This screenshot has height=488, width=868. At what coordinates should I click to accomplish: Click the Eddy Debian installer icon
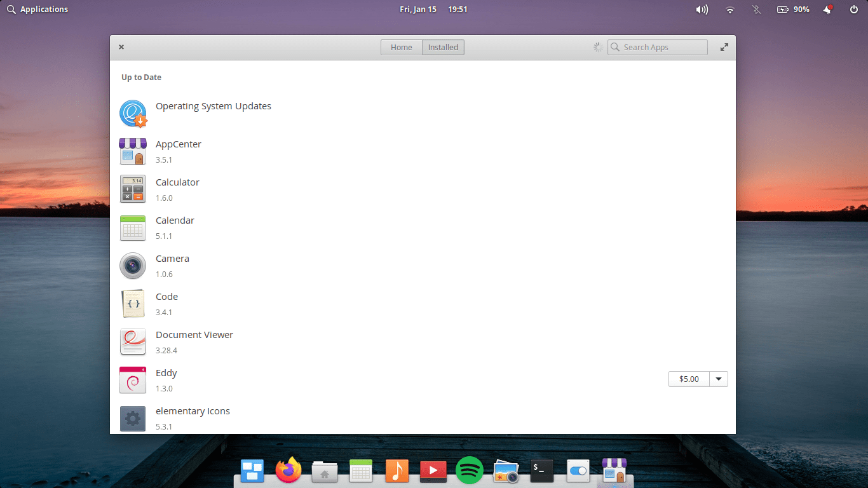pyautogui.click(x=133, y=380)
